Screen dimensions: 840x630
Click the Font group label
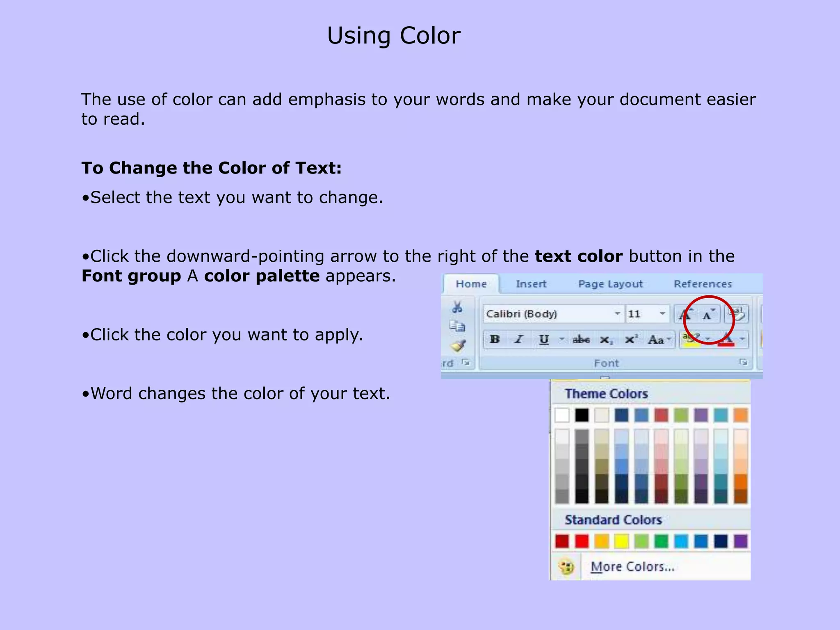click(x=606, y=363)
